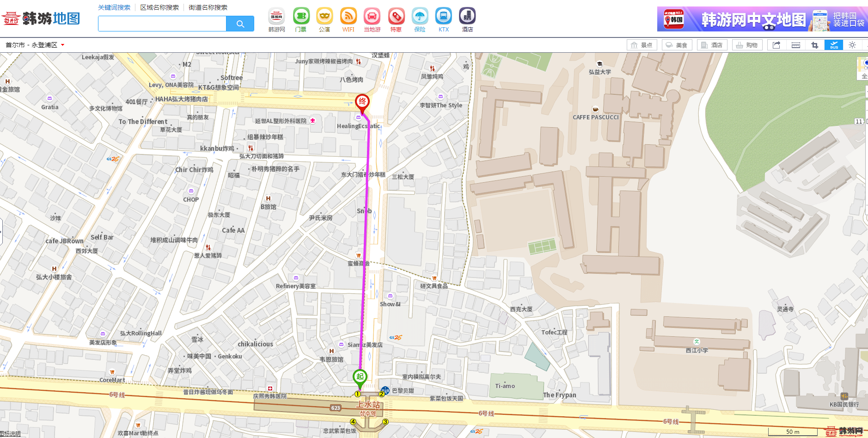Image resolution: width=868 pixels, height=438 pixels.
Task: Click the cafe JBRown label
Action: (65, 241)
